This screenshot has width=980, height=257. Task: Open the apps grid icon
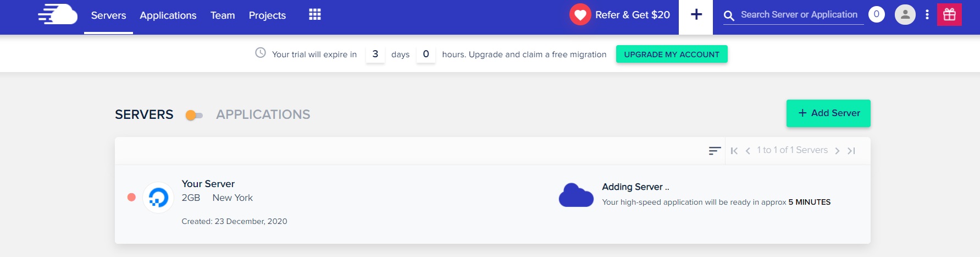[x=315, y=14]
